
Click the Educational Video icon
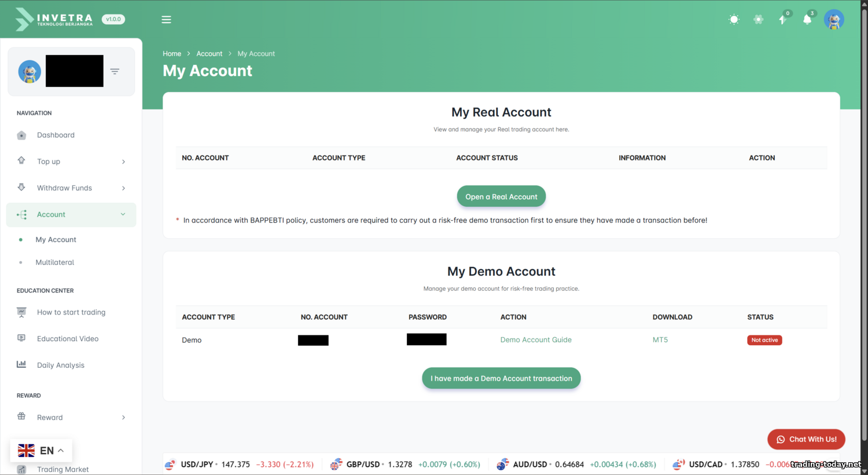(21, 338)
